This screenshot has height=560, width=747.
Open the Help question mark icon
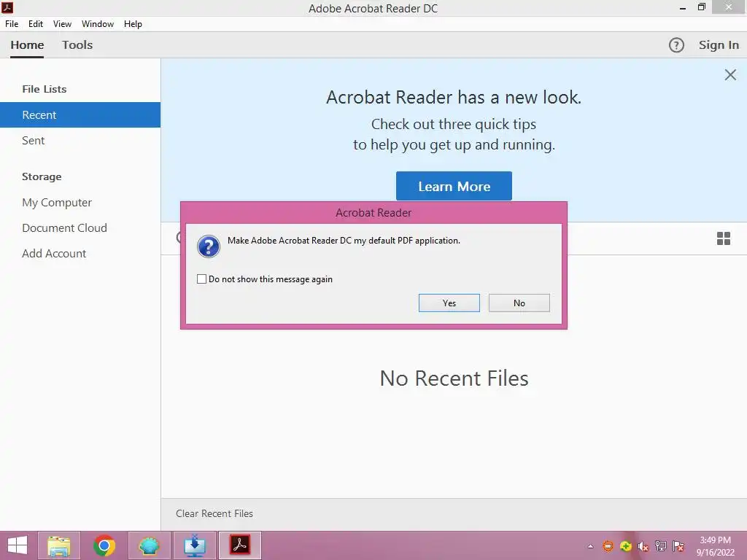(x=676, y=45)
